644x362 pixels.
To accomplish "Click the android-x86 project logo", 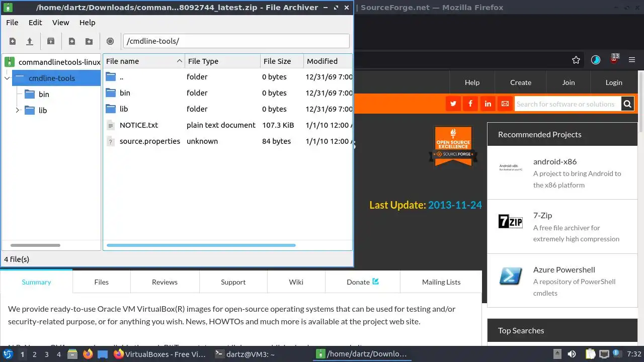I will coord(510,167).
